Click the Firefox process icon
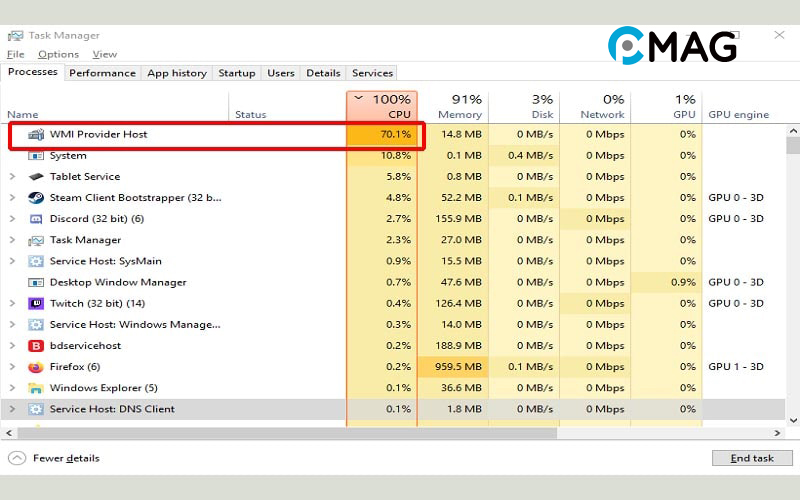This screenshot has height=500, width=800. (x=36, y=367)
